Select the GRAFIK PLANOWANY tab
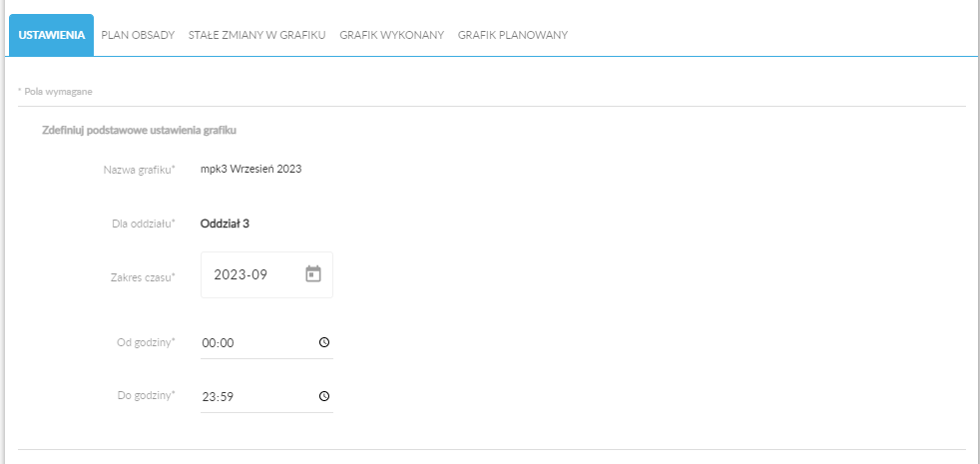 point(513,35)
